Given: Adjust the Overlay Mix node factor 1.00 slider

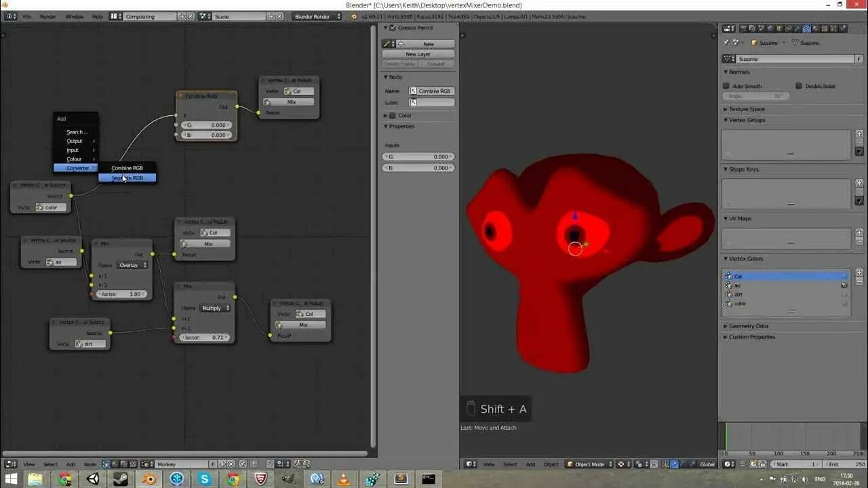Looking at the screenshot, I should pyautogui.click(x=122, y=294).
